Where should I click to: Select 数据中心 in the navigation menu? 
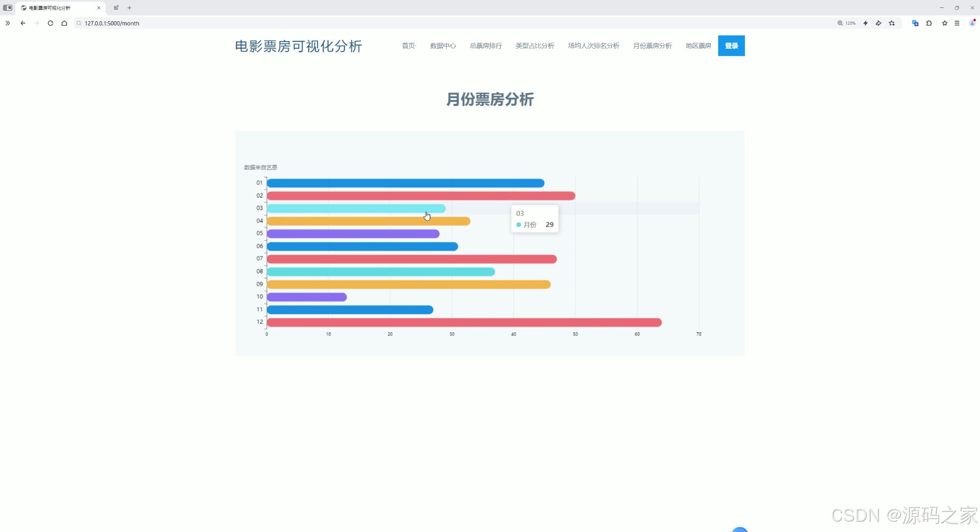coord(442,45)
